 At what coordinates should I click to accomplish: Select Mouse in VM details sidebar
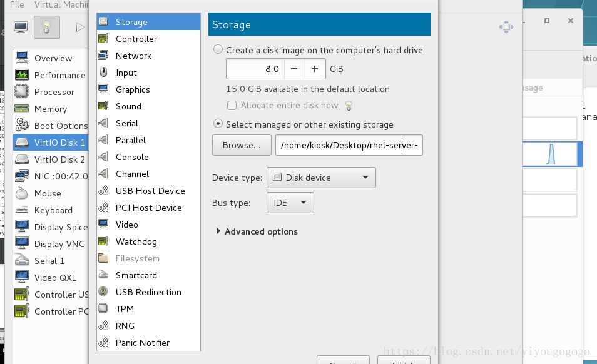[51, 193]
